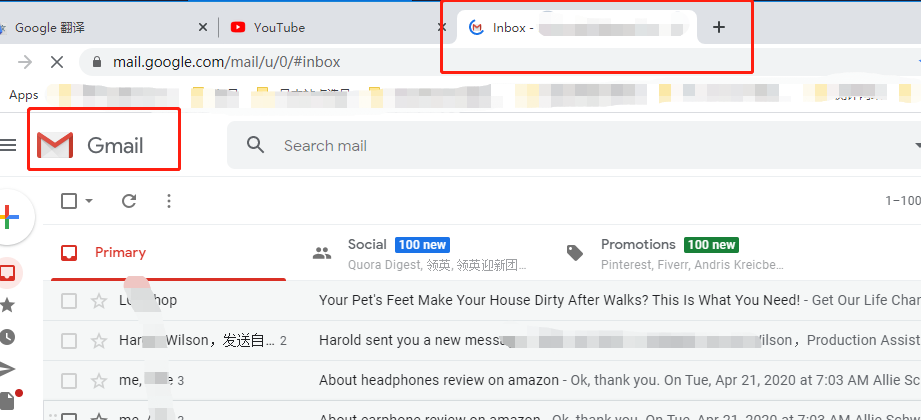Click the Promotions 100 new badge

pyautogui.click(x=711, y=244)
